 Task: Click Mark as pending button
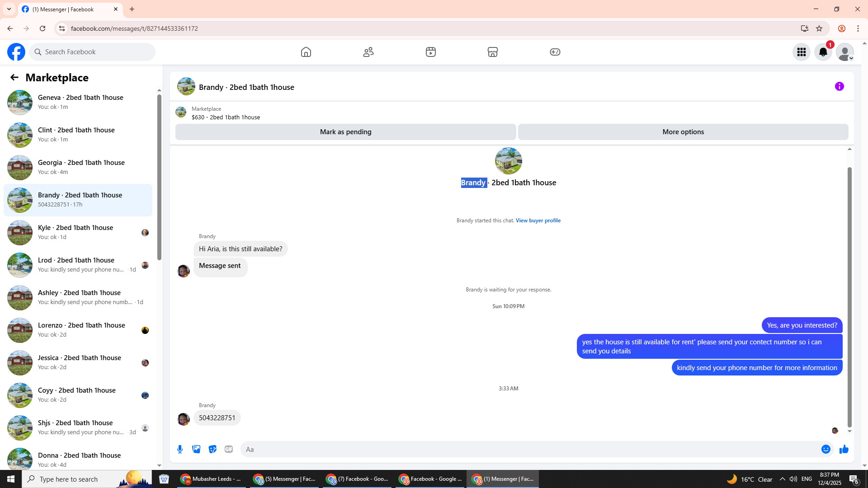(345, 132)
